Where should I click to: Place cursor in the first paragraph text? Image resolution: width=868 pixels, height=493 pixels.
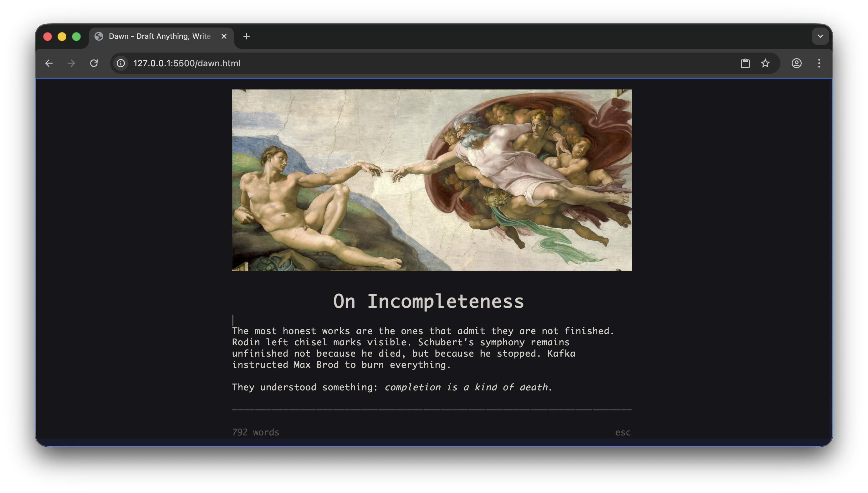pos(403,348)
